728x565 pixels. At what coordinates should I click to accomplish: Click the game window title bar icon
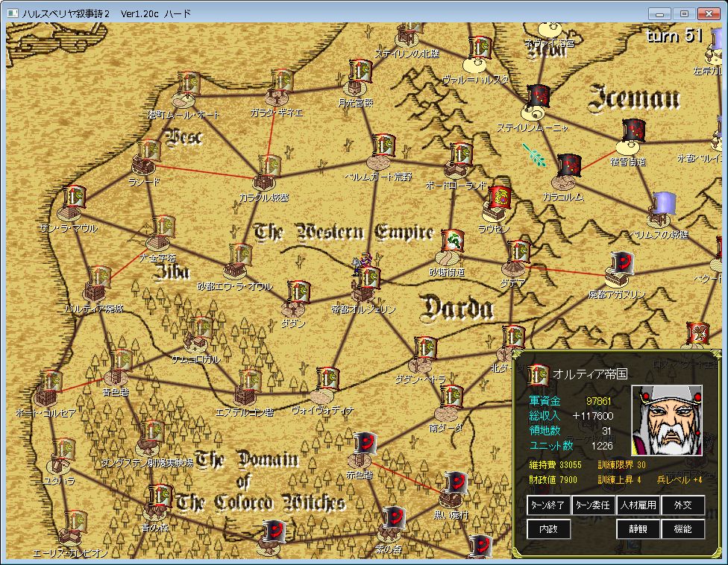click(13, 13)
